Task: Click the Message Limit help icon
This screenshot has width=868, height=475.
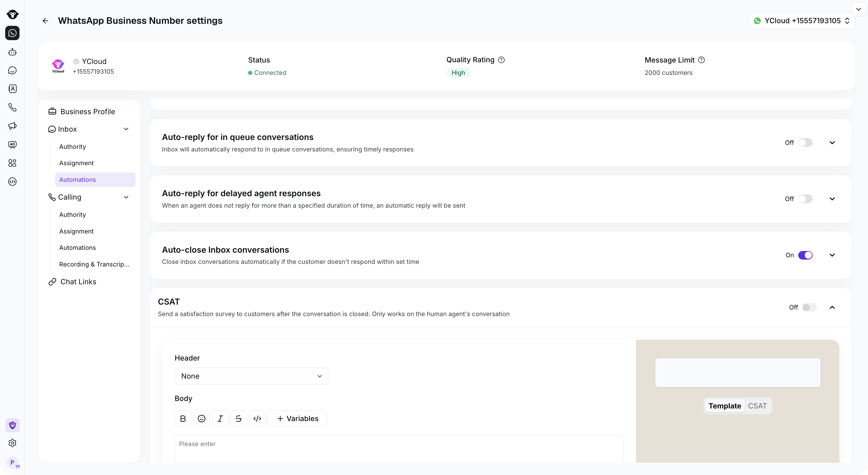Action: 701,60
